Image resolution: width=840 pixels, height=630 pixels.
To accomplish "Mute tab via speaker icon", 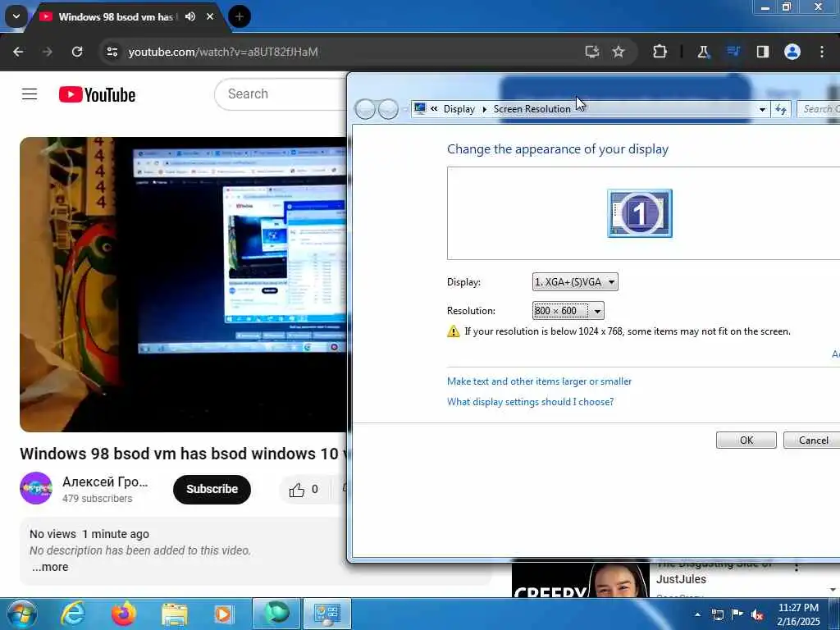I will 190,16.
